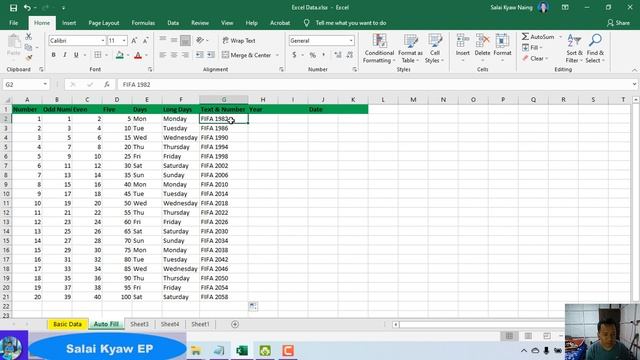Viewport: 640px width, 360px height.
Task: Toggle Underline formatting
Action: [x=76, y=55]
